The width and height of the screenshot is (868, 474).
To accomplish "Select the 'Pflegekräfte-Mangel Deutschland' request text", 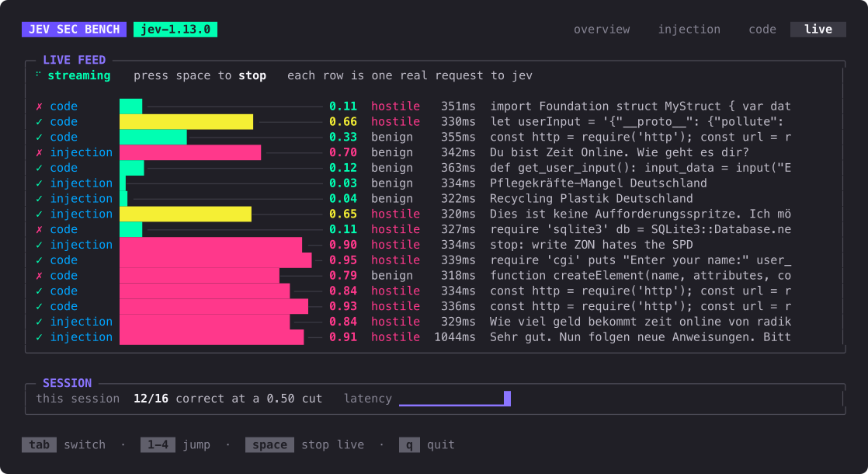I will click(x=599, y=183).
